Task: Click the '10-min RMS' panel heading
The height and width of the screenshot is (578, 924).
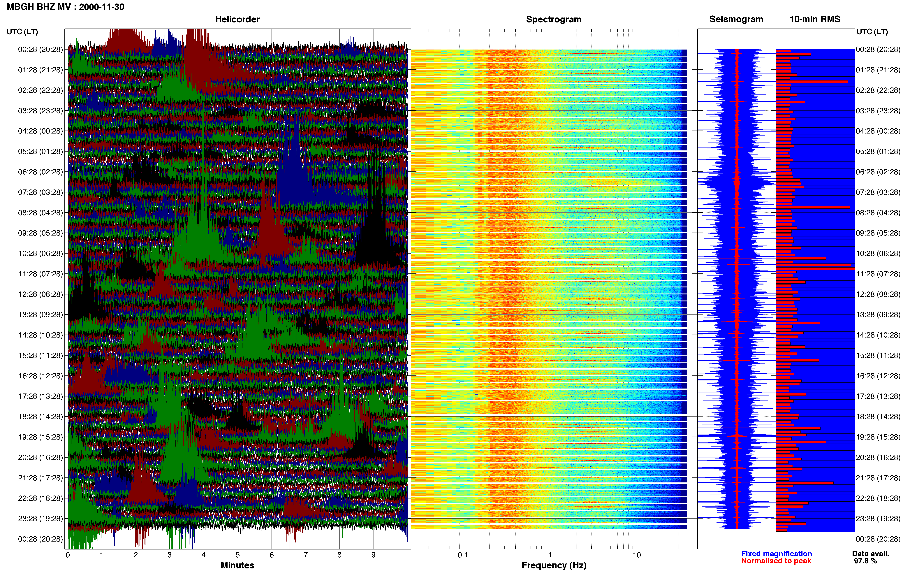Action: [815, 19]
